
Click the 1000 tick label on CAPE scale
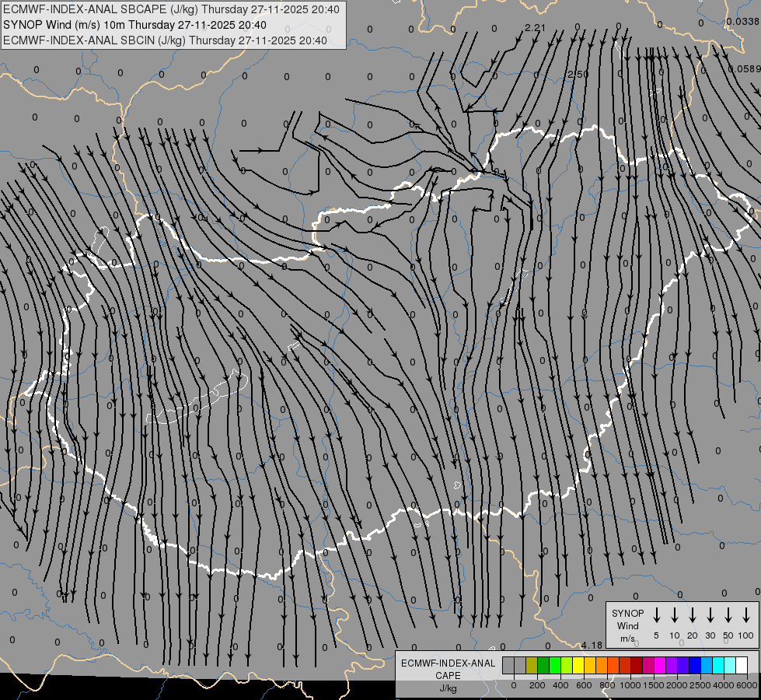point(630,685)
